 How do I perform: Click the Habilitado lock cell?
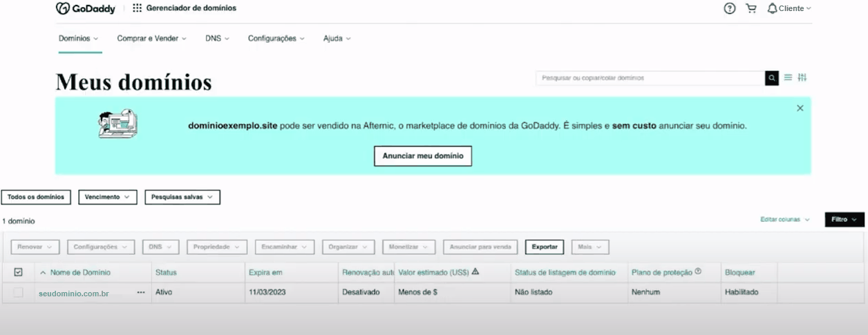[x=742, y=292]
